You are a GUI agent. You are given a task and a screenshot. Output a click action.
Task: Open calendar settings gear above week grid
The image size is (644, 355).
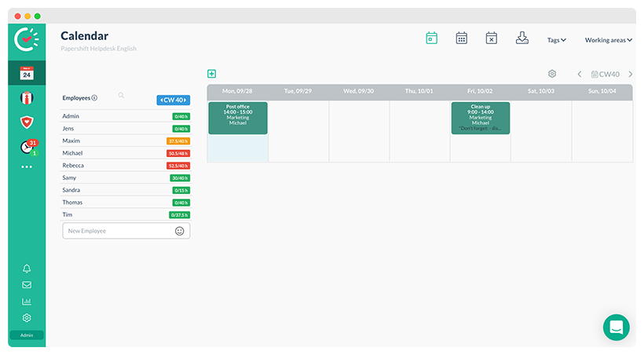pos(552,74)
